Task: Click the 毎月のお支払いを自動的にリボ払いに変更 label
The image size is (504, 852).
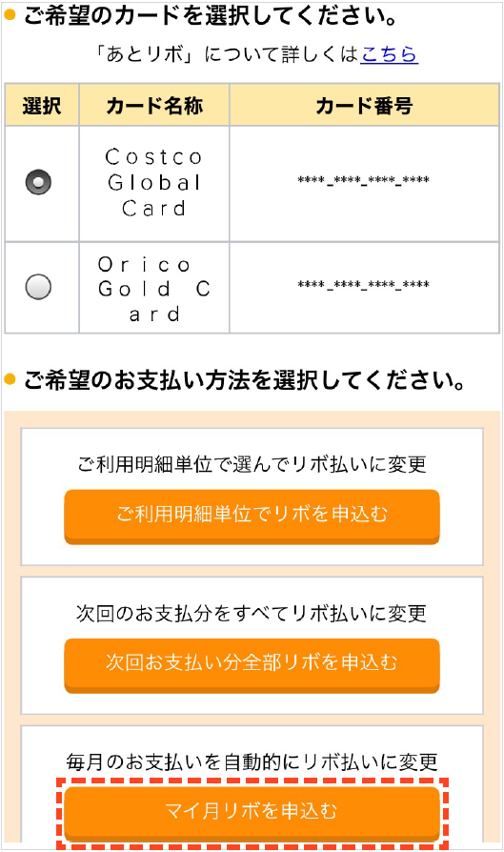Action: (x=252, y=761)
